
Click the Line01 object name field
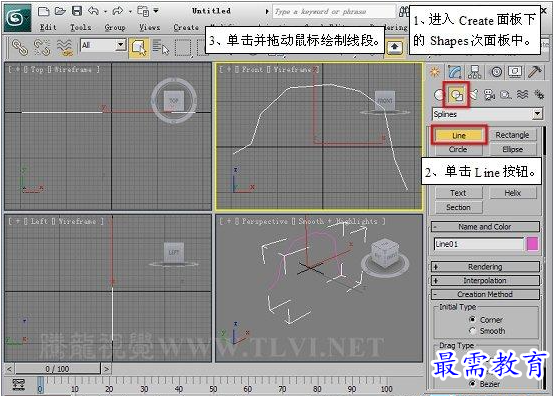tap(479, 244)
